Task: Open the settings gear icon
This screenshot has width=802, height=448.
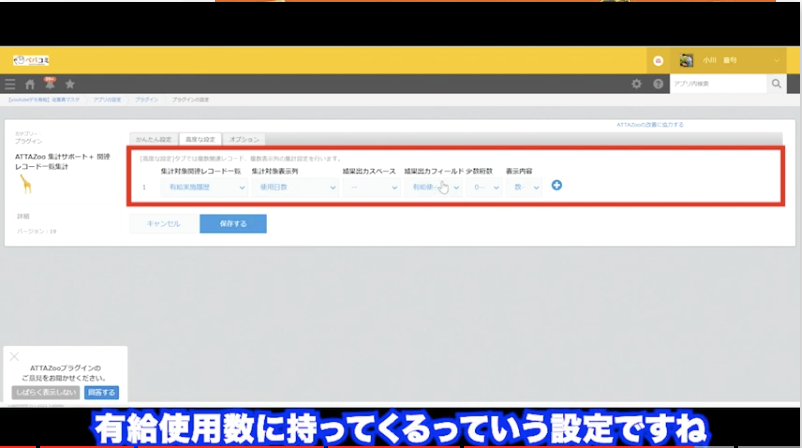Action: tap(636, 85)
